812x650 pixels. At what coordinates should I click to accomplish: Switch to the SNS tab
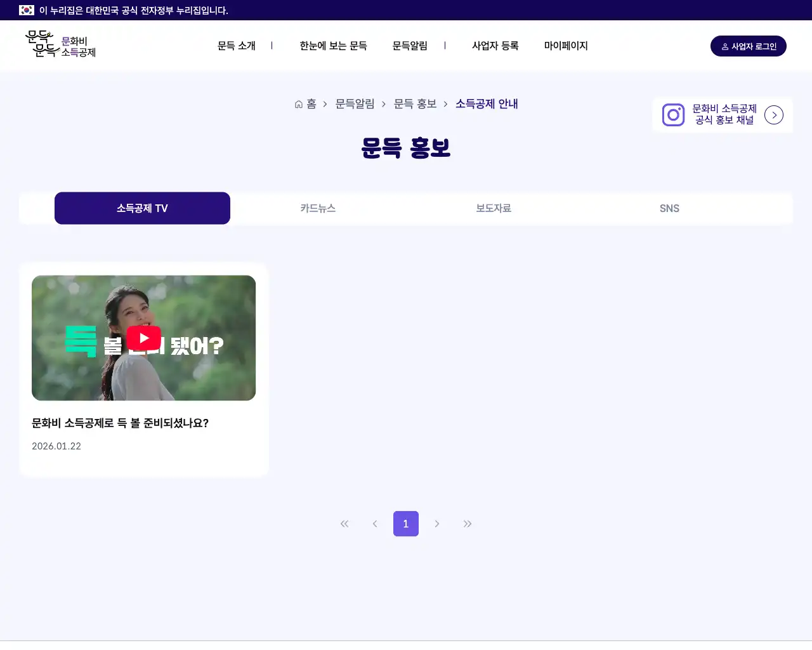[669, 208]
